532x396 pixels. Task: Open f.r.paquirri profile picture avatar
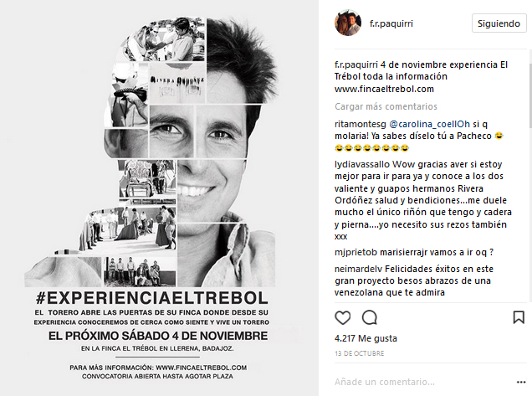pos(348,23)
